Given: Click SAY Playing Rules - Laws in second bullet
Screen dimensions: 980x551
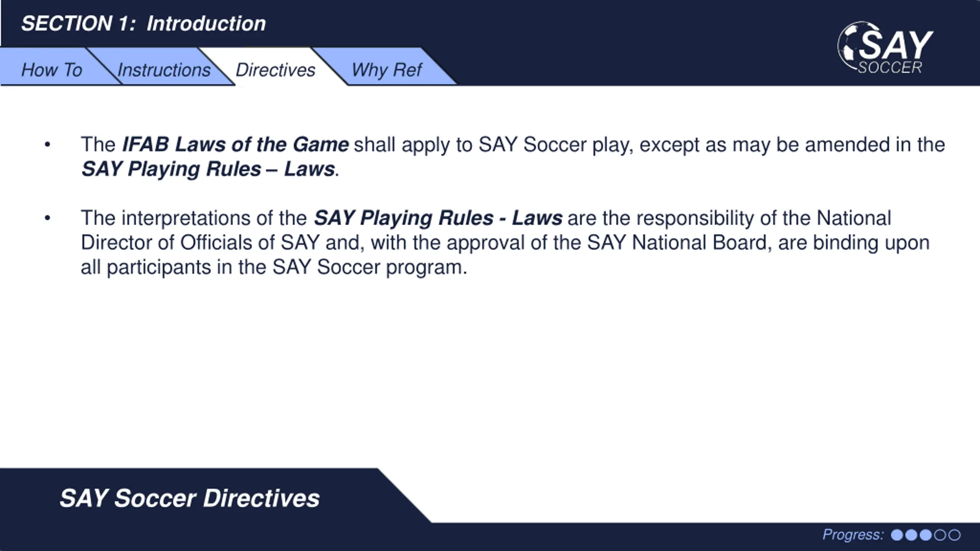Looking at the screenshot, I should pos(438,218).
